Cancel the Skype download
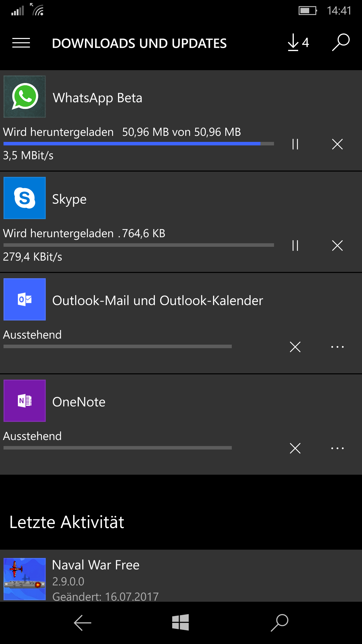Screen dimensions: 362x644 pyautogui.click(x=337, y=246)
